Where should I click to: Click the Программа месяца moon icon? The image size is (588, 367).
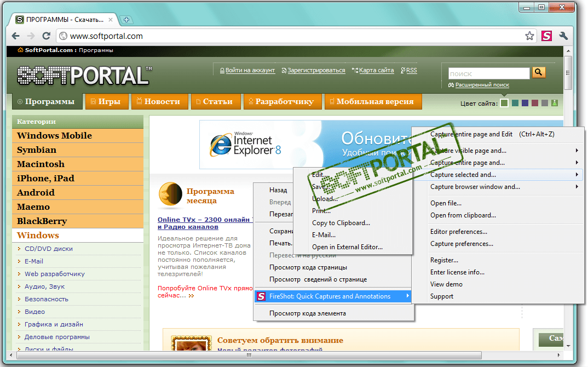coord(170,194)
